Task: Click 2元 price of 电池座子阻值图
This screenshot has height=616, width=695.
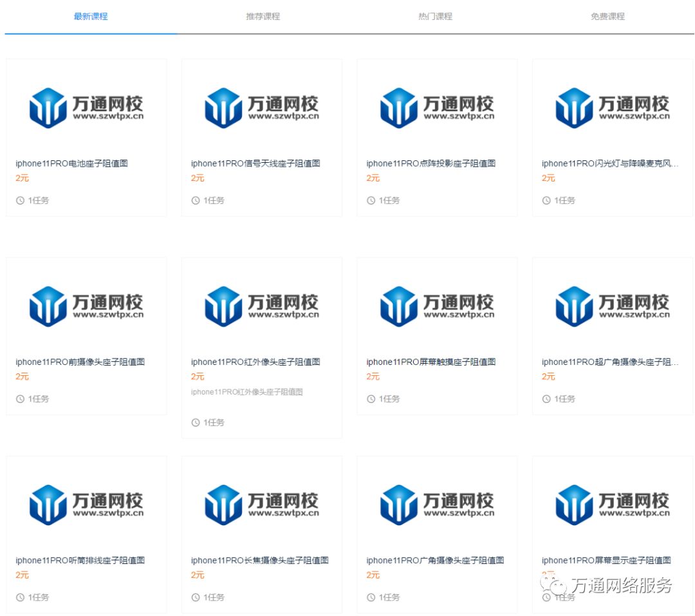Action: click(22, 178)
